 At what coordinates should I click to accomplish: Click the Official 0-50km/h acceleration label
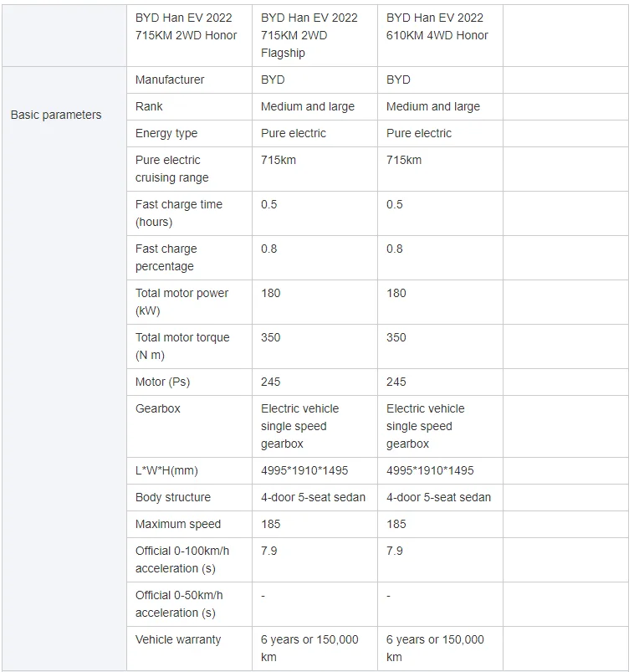coord(179,603)
